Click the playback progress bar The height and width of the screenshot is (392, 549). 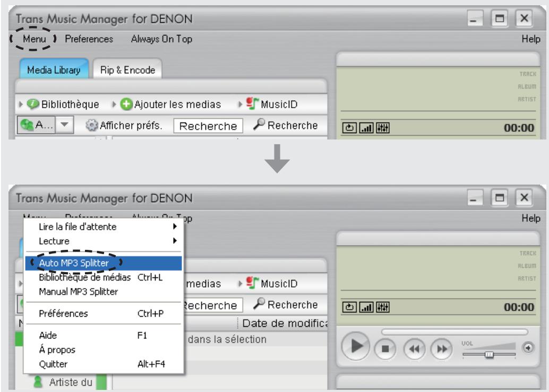click(454, 332)
